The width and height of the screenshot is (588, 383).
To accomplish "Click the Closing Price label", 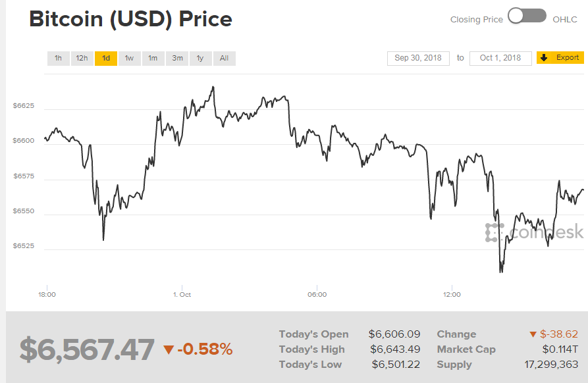I will point(476,19).
